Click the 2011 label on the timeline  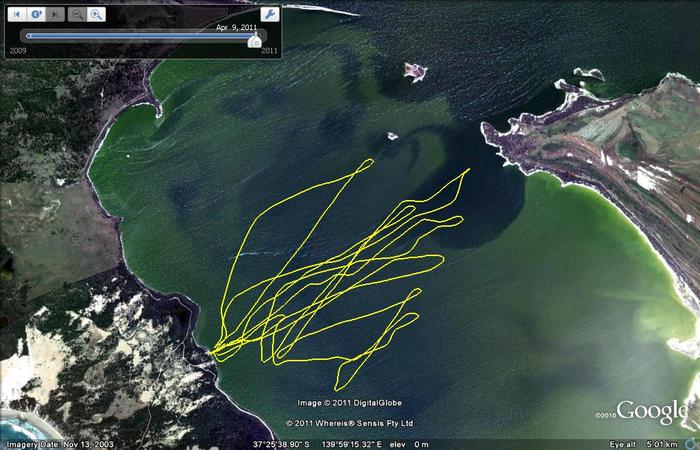point(269,49)
